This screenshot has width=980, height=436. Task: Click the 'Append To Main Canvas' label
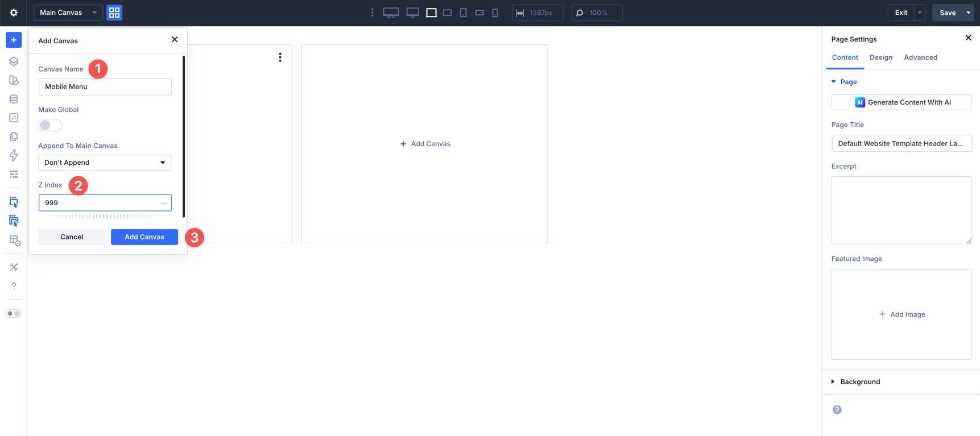(78, 146)
